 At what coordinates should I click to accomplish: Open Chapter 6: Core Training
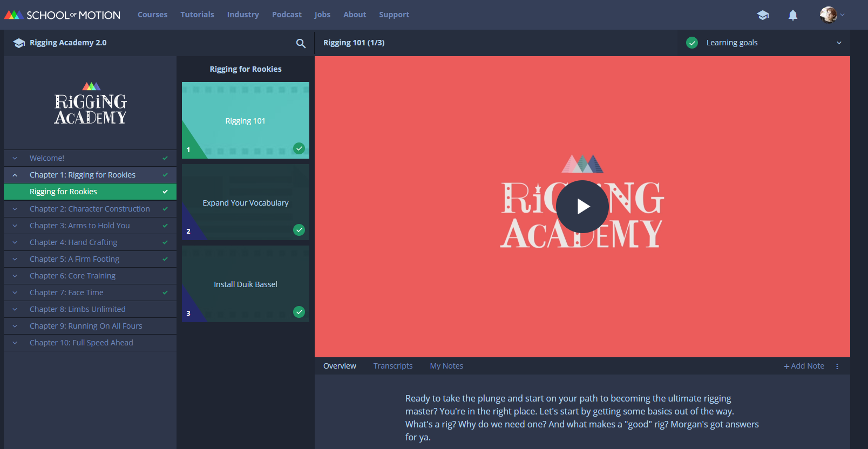click(x=90, y=276)
